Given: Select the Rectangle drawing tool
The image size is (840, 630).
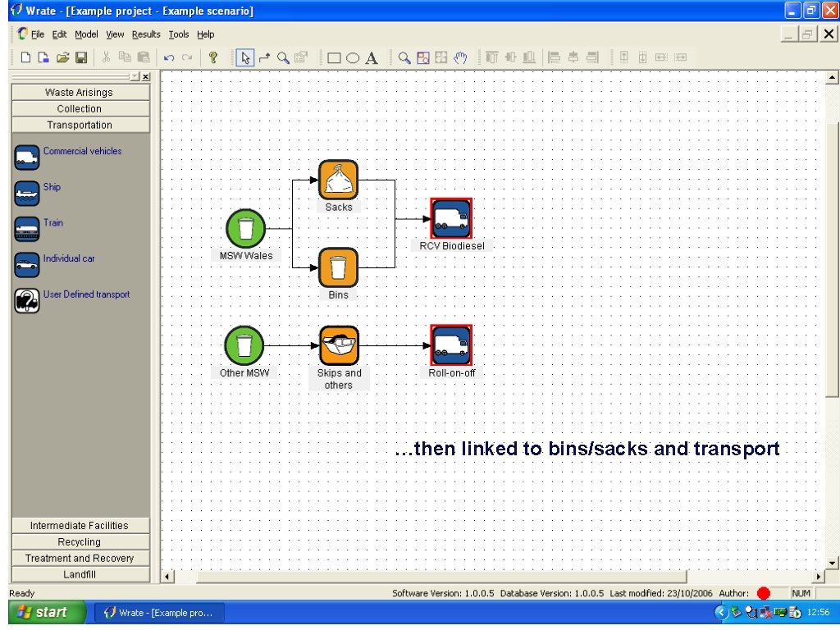Looking at the screenshot, I should pos(335,57).
